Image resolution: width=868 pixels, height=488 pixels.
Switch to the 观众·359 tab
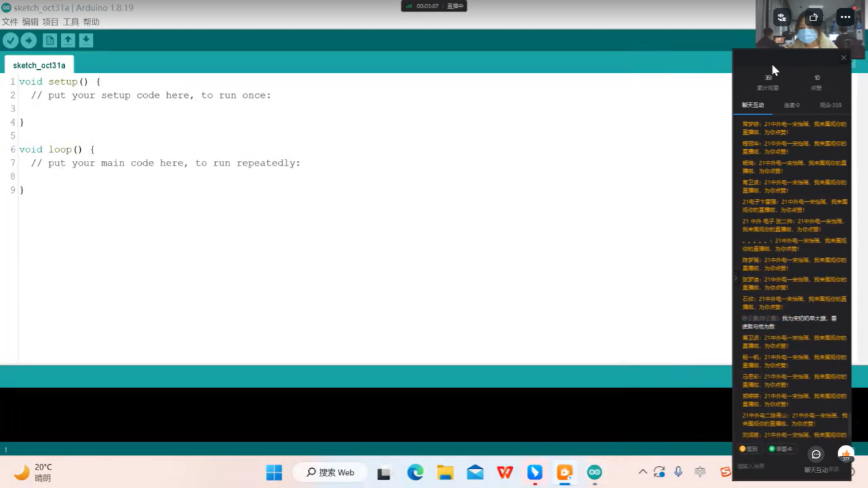830,105
